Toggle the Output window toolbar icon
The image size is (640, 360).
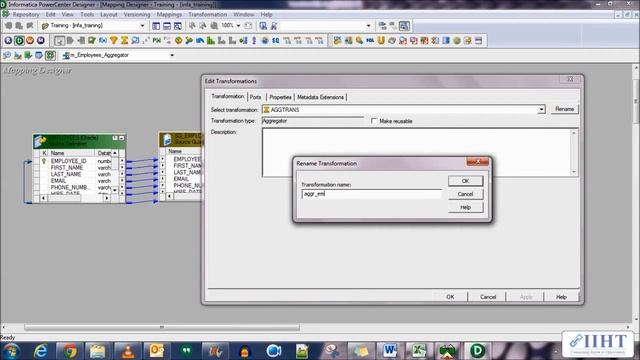pyautogui.click(x=167, y=26)
